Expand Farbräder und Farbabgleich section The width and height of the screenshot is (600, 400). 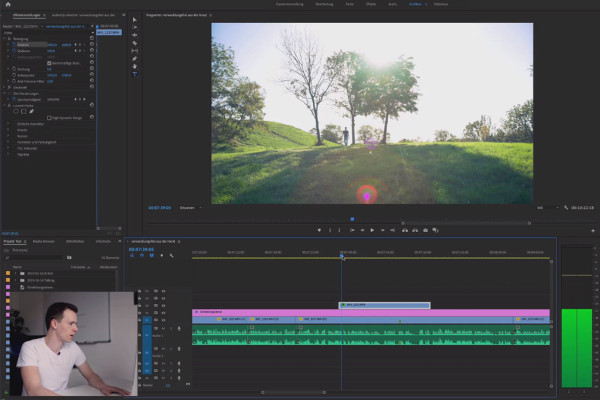pyautogui.click(x=8, y=142)
